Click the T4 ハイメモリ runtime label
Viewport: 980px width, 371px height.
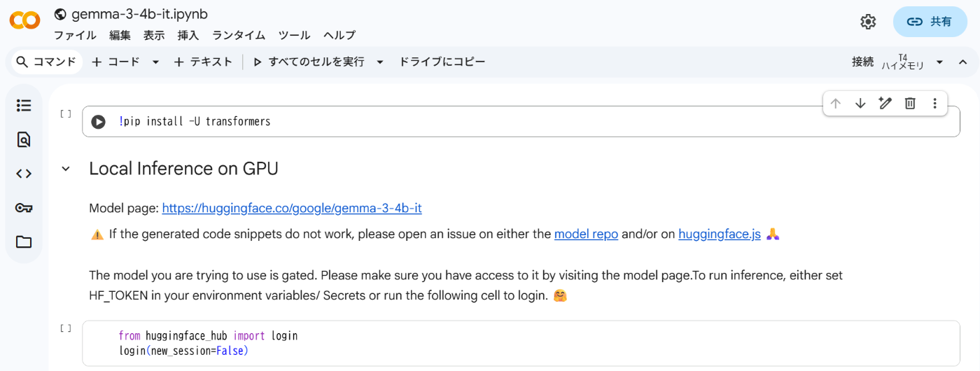pyautogui.click(x=903, y=62)
